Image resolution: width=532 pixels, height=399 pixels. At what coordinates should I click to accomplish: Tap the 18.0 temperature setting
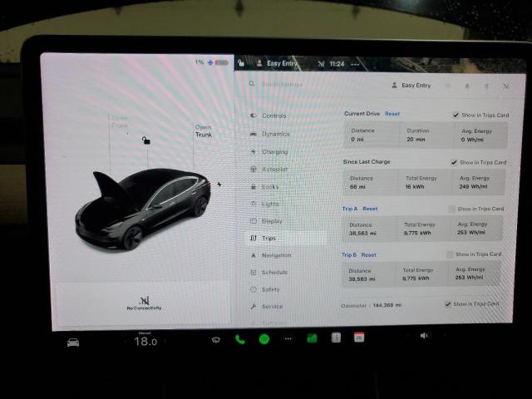pyautogui.click(x=145, y=341)
